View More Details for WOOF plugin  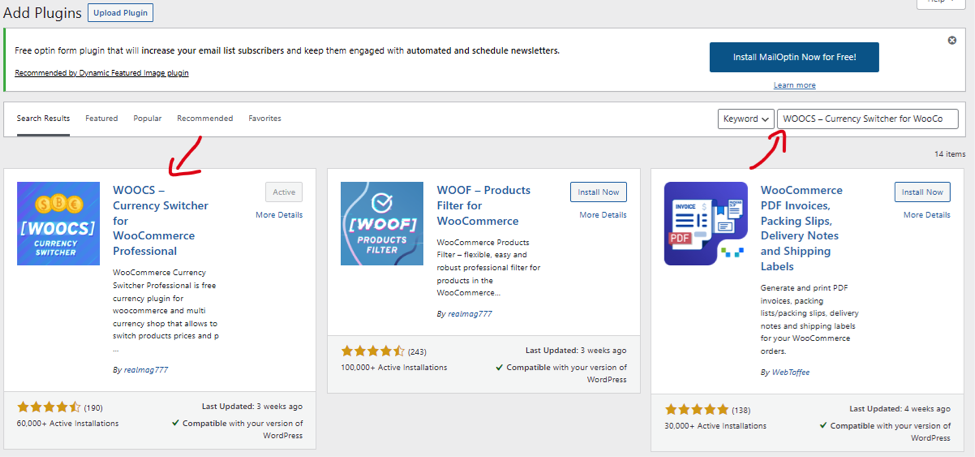click(x=603, y=215)
